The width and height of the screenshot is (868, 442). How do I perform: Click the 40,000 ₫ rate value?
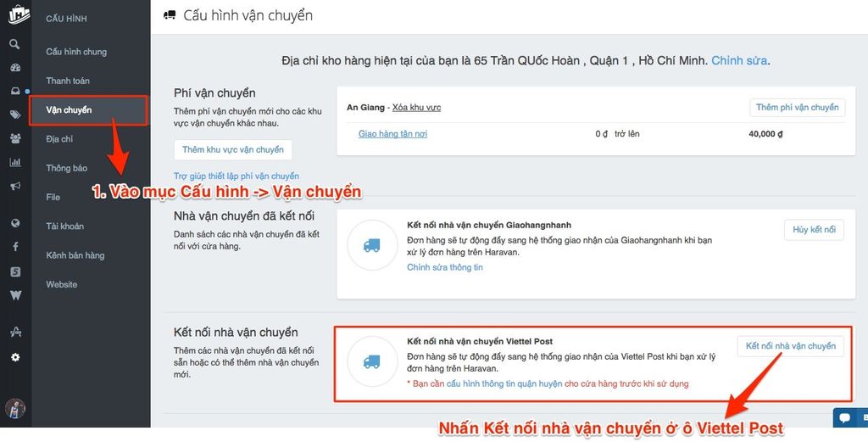(765, 134)
